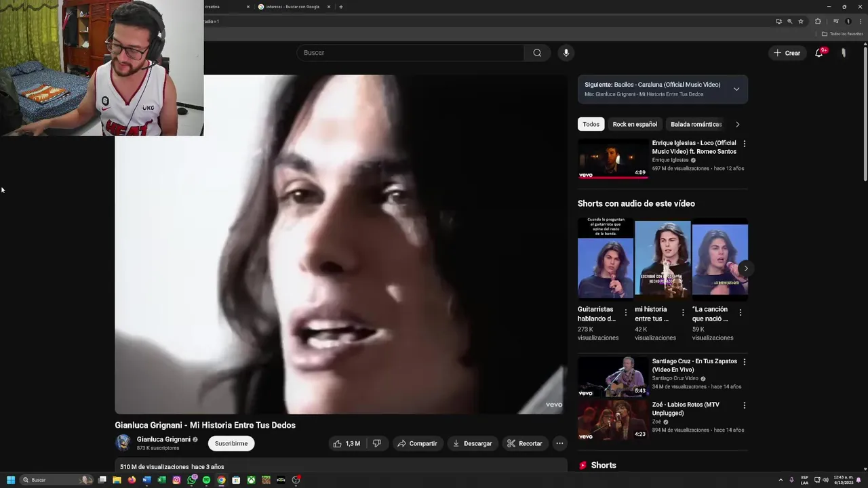Viewport: 868px width, 488px height.
Task: Open Gianluca Grignani channel name link
Action: tap(163, 439)
